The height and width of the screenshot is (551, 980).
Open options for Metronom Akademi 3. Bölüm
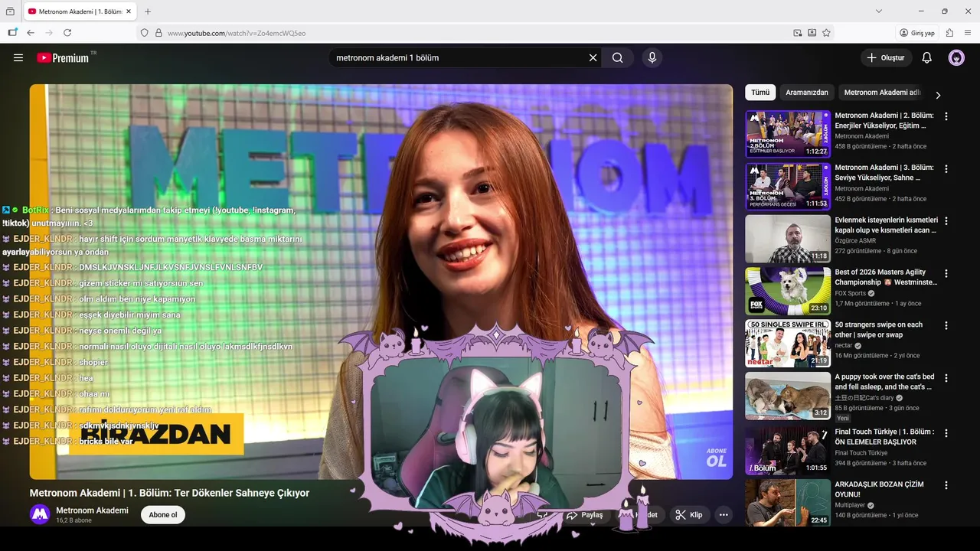[x=946, y=168]
